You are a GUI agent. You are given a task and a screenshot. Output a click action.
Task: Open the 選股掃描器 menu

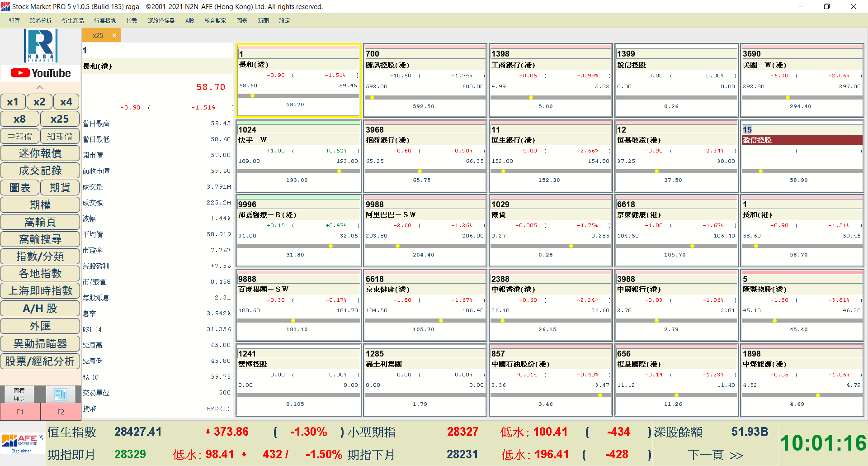pos(161,21)
